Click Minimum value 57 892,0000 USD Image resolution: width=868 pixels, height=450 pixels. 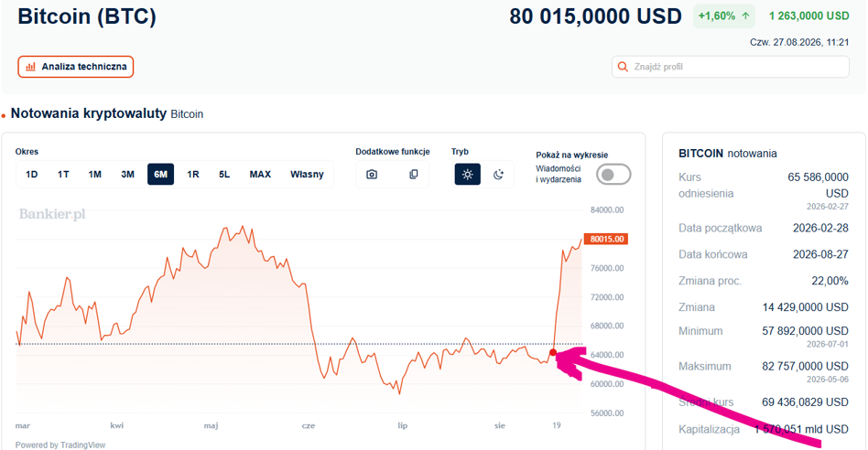[806, 331]
